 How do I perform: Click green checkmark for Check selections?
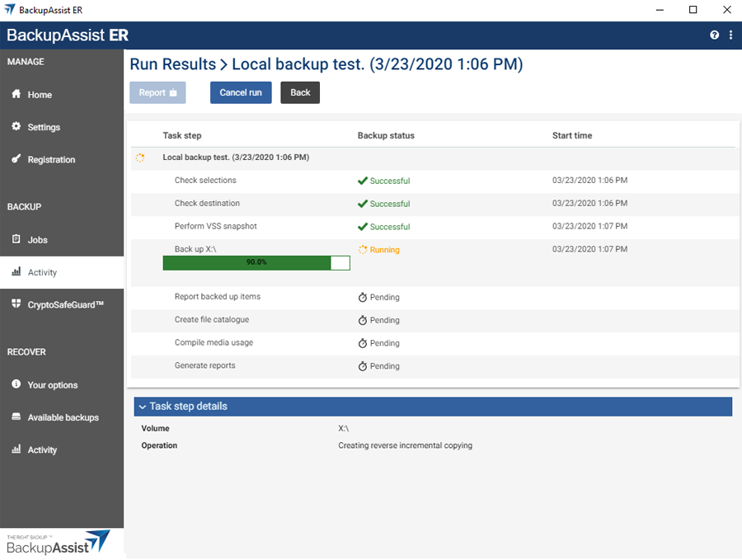coord(363,181)
